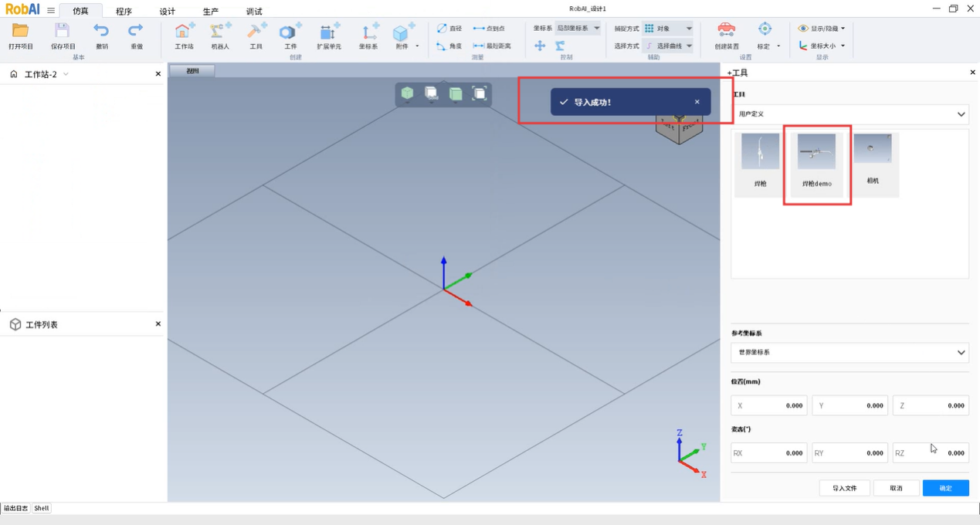Click the first cube view icon in viewport toolbar

click(x=407, y=93)
